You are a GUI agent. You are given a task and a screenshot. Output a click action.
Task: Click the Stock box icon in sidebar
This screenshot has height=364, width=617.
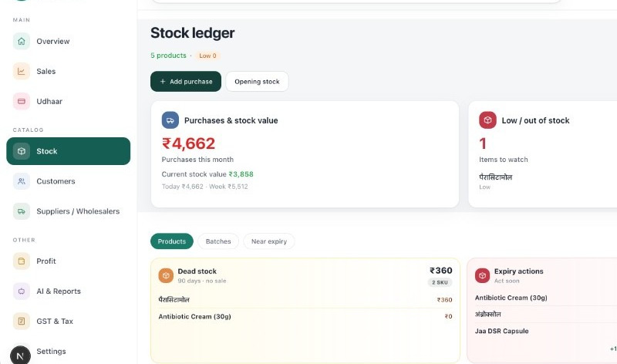pos(22,151)
